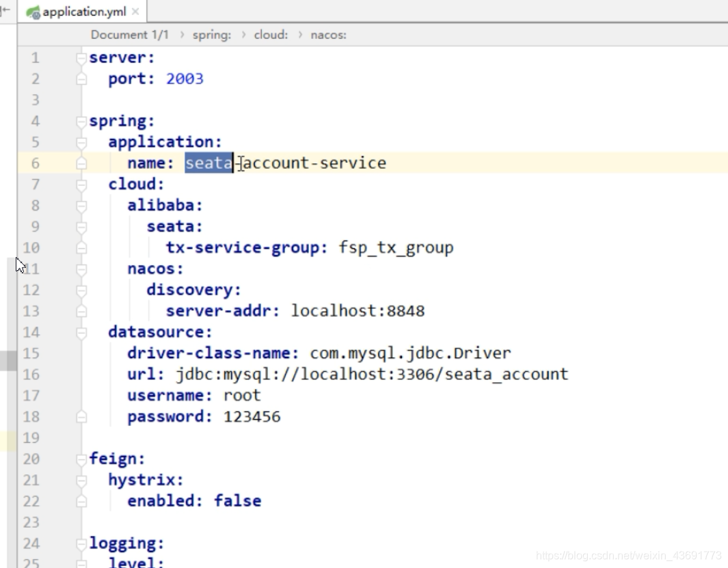
Task: Click the value fsp_tx_group
Action: pyautogui.click(x=396, y=247)
